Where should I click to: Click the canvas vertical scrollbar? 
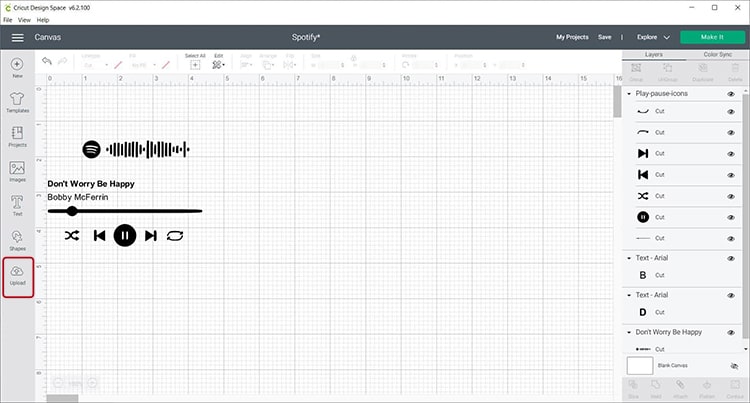(x=618, y=101)
